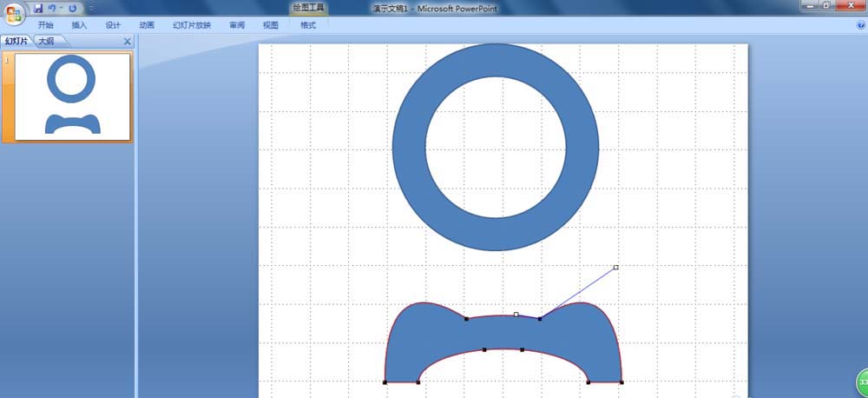The height and width of the screenshot is (398, 868).
Task: Open the 动画 ribbon tab
Action: point(147,25)
